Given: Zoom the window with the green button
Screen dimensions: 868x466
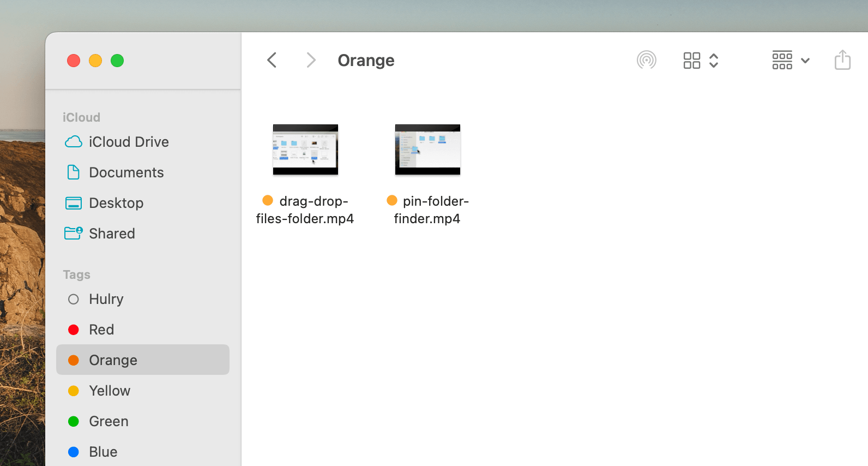Looking at the screenshot, I should (x=117, y=61).
